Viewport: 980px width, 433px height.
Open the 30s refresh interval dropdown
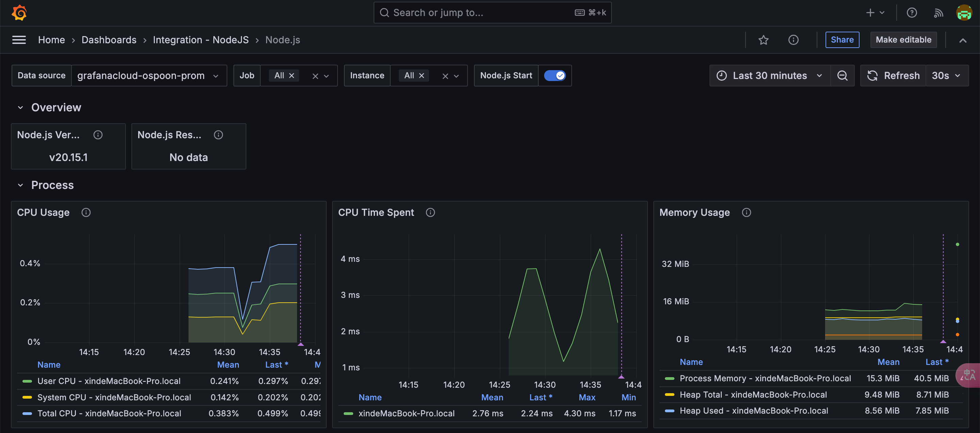tap(947, 76)
